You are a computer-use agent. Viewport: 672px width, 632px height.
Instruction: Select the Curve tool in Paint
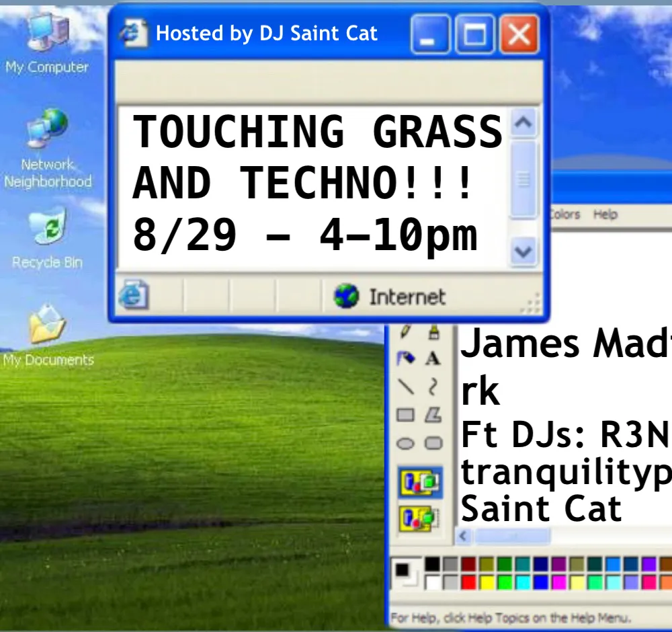click(x=433, y=387)
